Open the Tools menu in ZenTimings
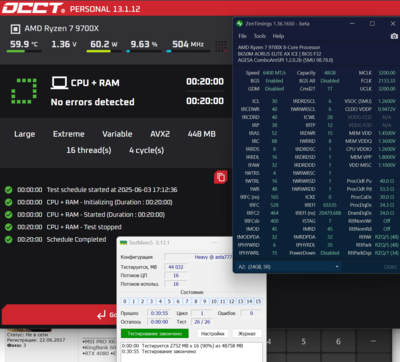The width and height of the screenshot is (400, 362). pos(260,36)
